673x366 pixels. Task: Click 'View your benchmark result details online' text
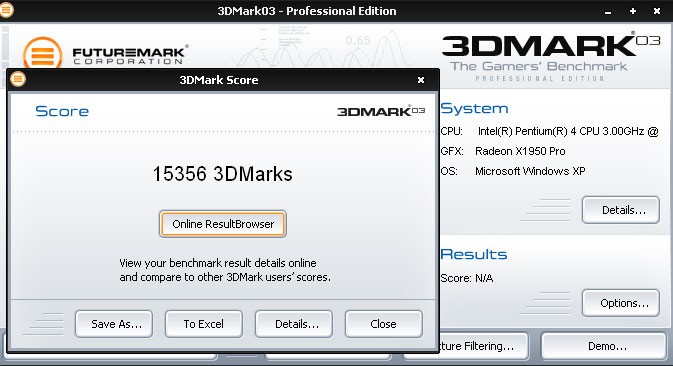(x=218, y=263)
